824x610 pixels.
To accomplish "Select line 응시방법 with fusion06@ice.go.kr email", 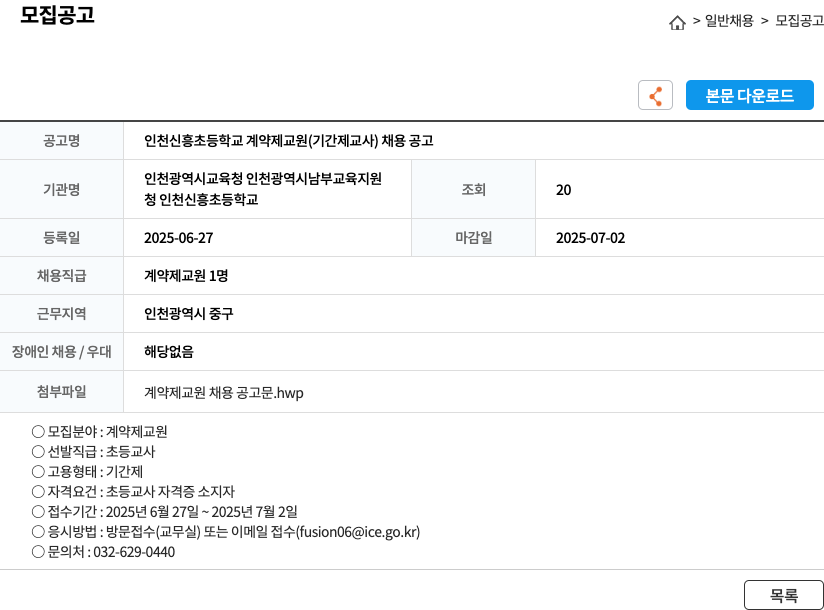I will pyautogui.click(x=226, y=532).
